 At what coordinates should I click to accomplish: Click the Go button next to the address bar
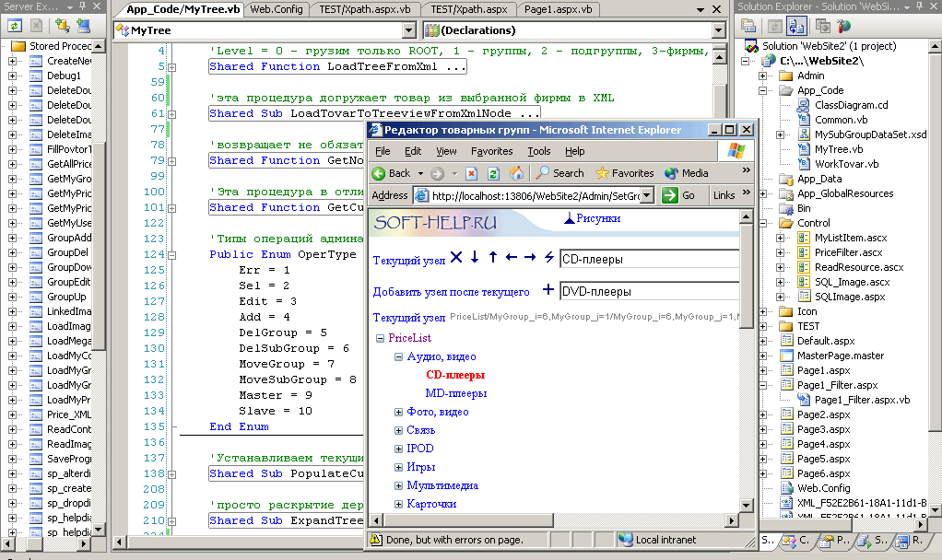679,195
